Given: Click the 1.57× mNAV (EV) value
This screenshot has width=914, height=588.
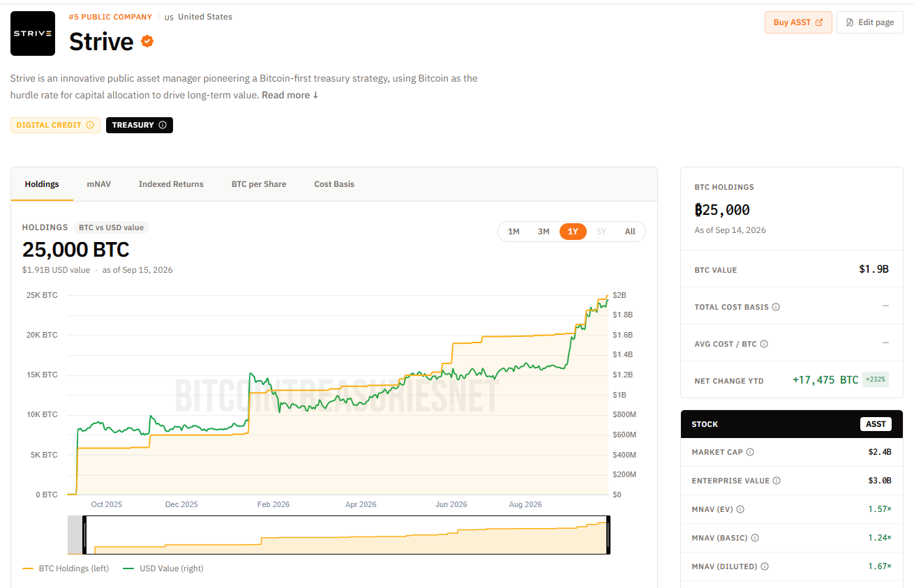Looking at the screenshot, I should point(880,509).
